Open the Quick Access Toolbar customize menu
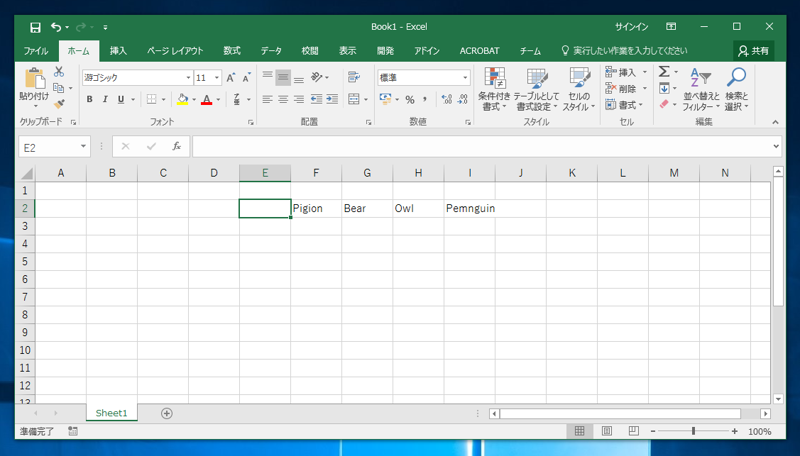 105,27
